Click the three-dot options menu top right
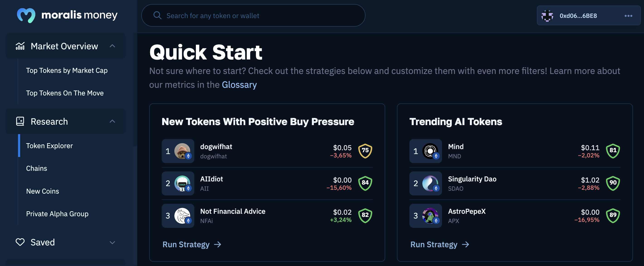The image size is (644, 266). (627, 15)
